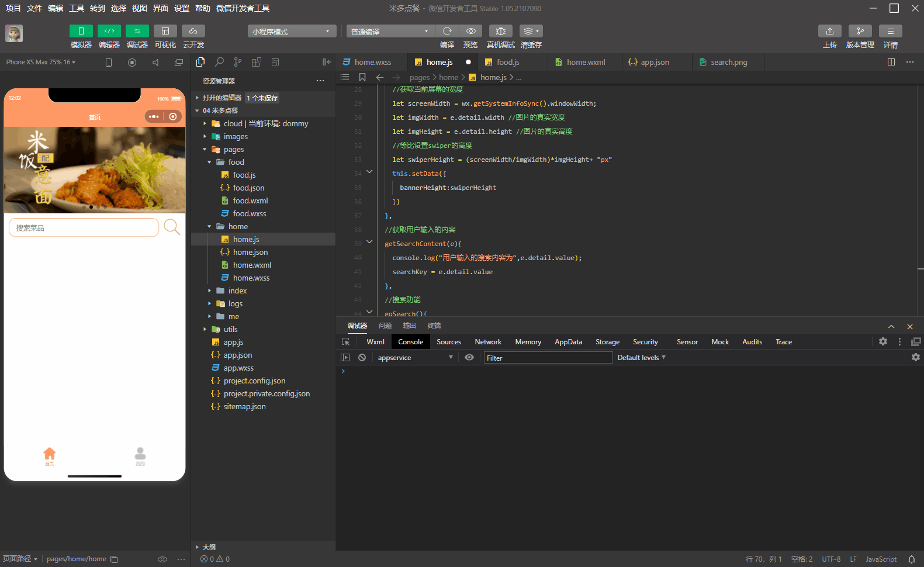Tap the orange search magnifier in simulator
This screenshot has width=924, height=567.
(172, 227)
